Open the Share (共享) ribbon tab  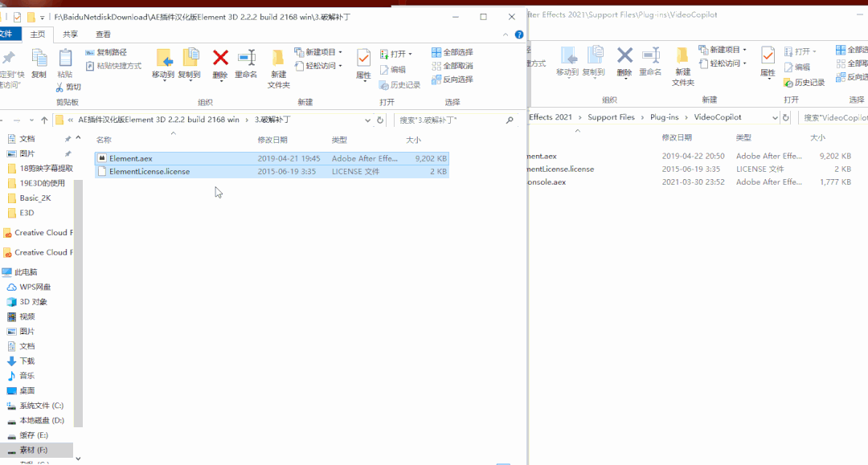(x=70, y=35)
